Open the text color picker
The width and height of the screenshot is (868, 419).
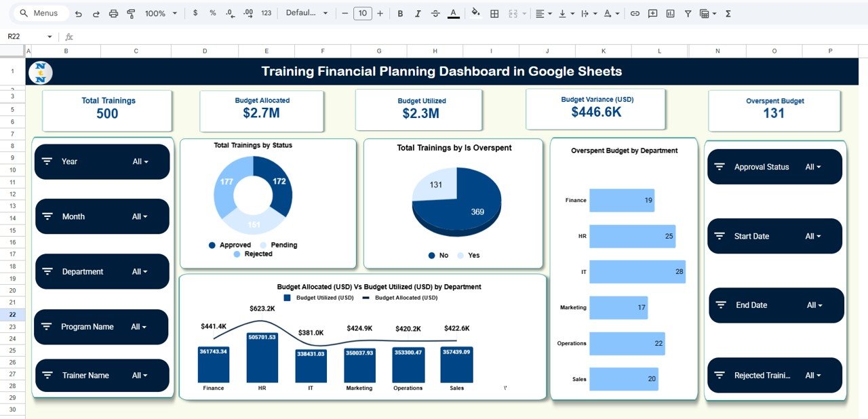[453, 13]
